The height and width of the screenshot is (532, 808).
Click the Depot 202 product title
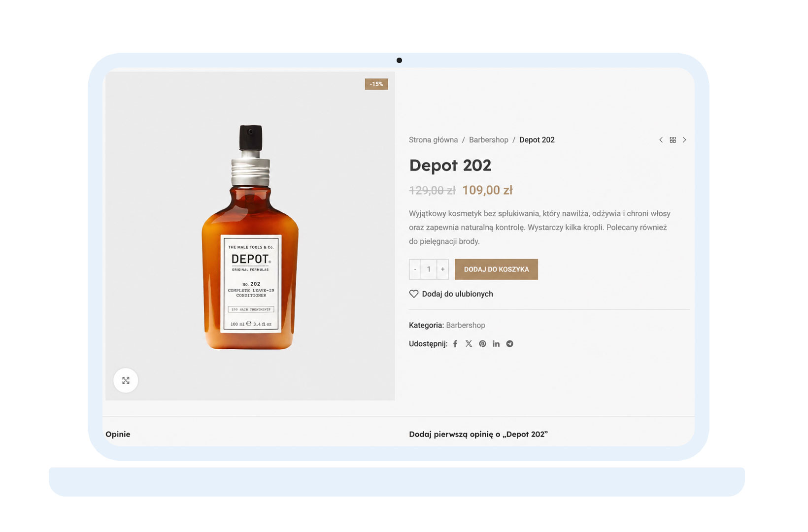450,166
